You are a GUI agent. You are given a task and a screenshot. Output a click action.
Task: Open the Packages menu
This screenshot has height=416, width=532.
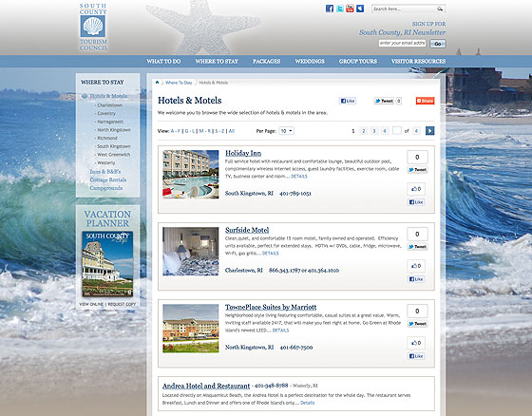[x=266, y=62]
